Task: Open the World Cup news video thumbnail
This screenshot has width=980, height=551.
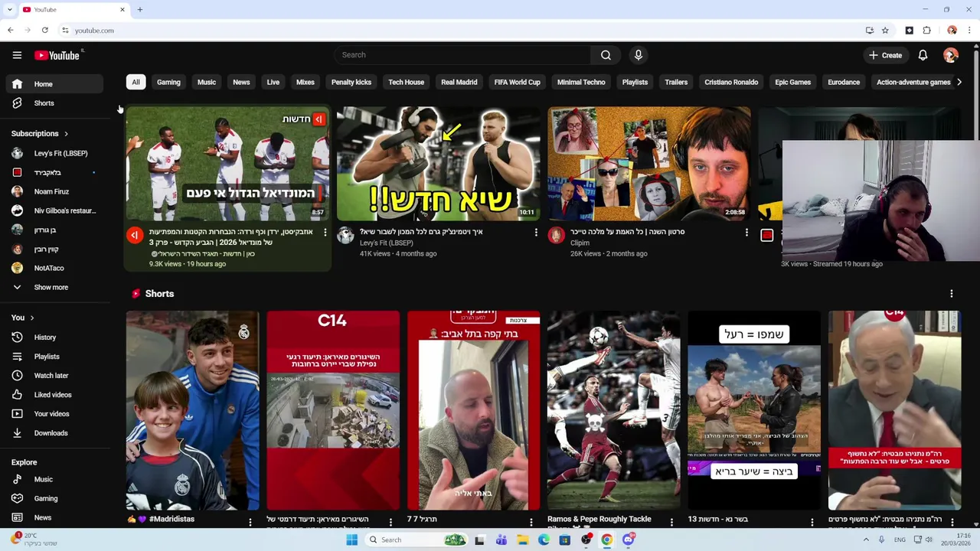Action: point(227,164)
